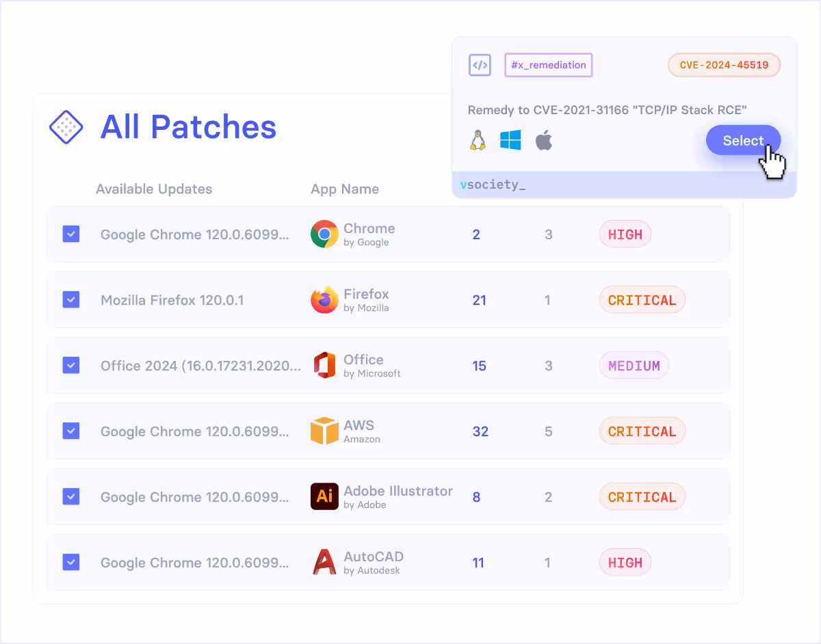Image resolution: width=821 pixels, height=644 pixels.
Task: Click Google Chrome 120.0.6099 in AutoCAD row
Action: (x=194, y=563)
